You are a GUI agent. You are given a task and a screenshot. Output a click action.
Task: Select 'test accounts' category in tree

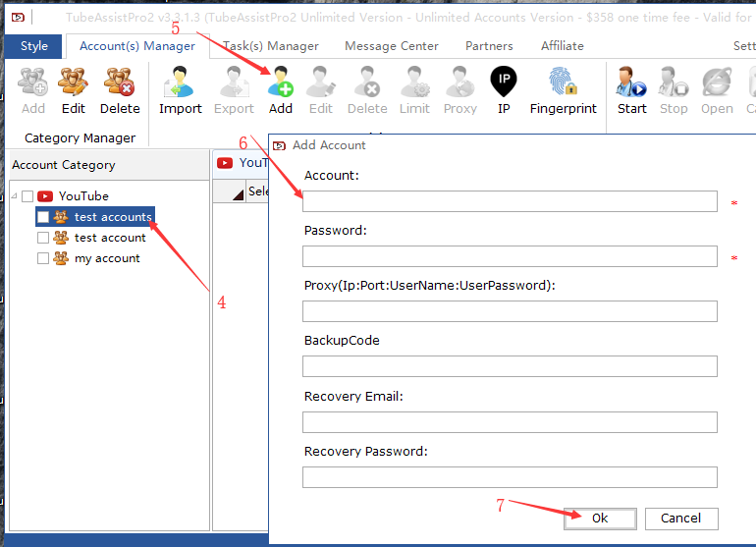(x=113, y=217)
